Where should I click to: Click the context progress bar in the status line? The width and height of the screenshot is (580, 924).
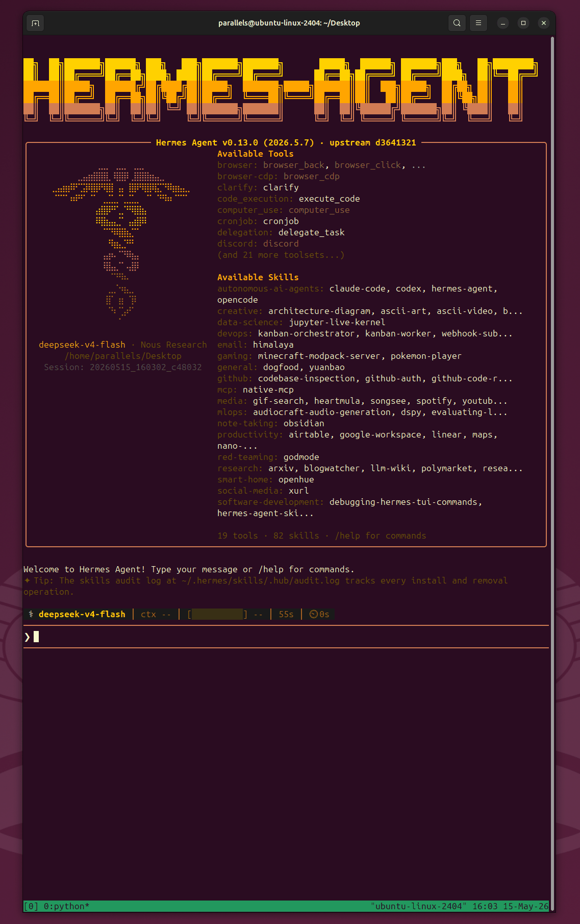click(x=217, y=614)
